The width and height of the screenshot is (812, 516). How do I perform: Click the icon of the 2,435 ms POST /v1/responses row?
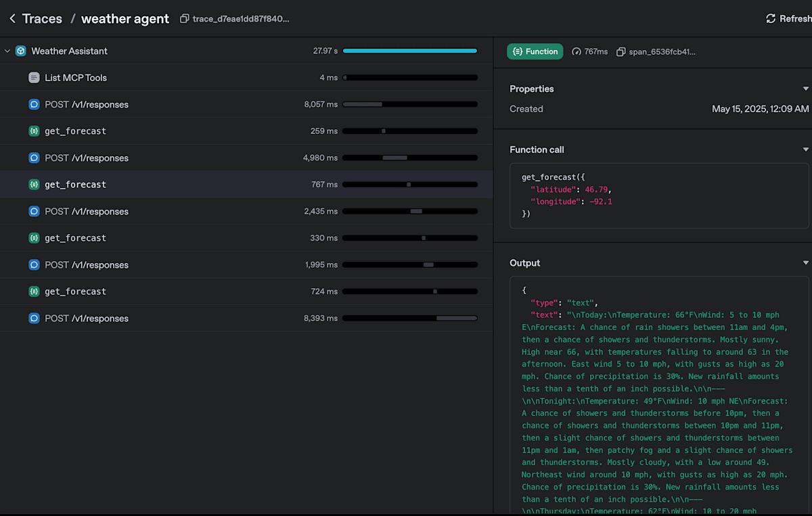(x=34, y=211)
